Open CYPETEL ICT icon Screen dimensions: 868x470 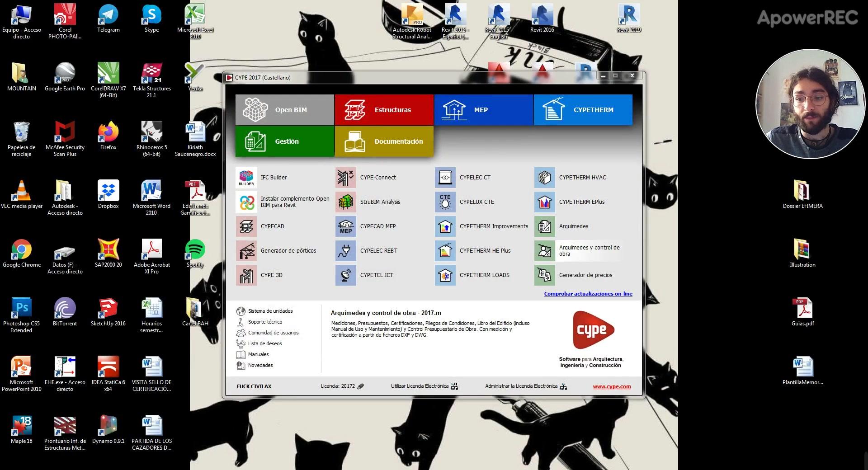coord(346,275)
